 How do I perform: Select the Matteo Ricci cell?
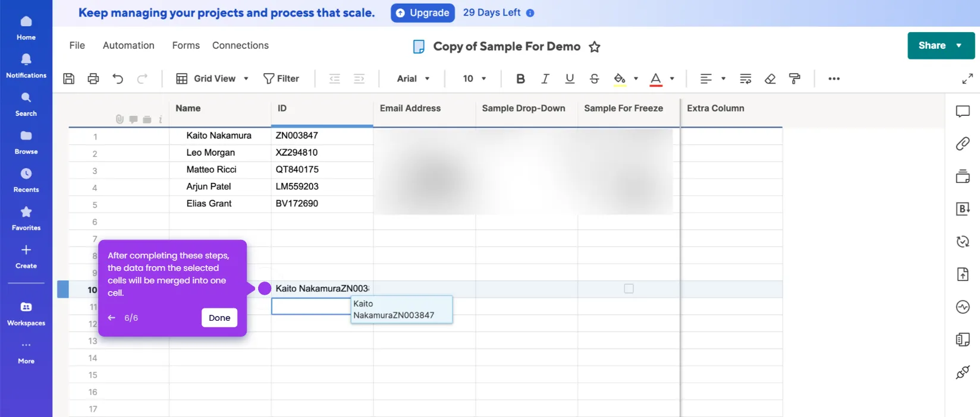click(220, 170)
